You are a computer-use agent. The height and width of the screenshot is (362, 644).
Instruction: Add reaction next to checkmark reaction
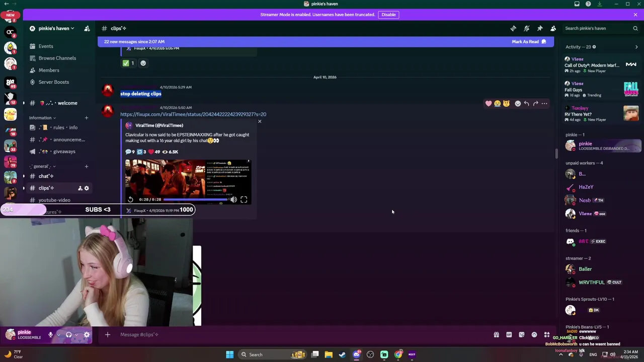click(143, 63)
